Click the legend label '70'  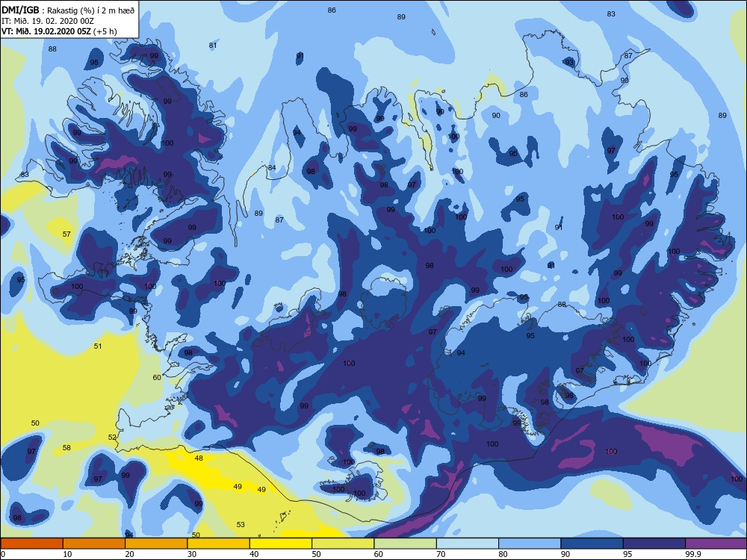[441, 554]
